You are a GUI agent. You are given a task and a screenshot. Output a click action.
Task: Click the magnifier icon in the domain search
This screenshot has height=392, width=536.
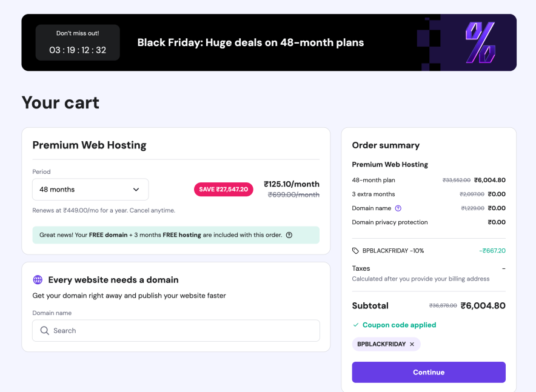coord(44,331)
